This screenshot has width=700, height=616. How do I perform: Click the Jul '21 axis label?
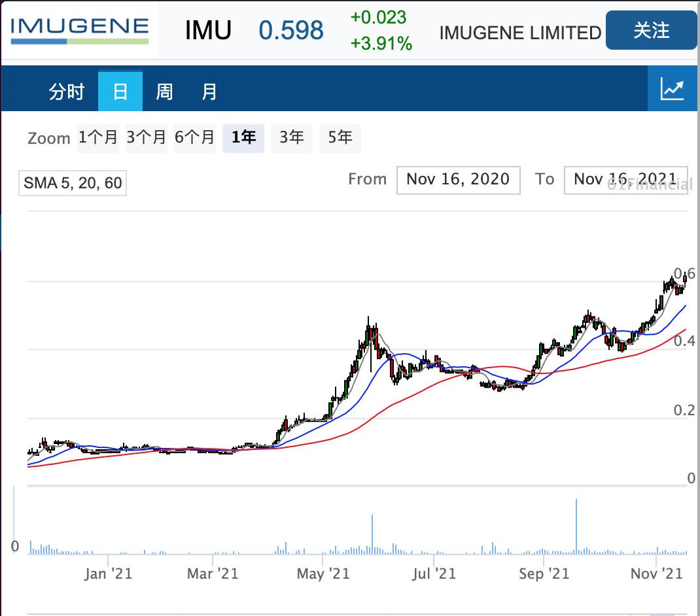[x=434, y=573]
